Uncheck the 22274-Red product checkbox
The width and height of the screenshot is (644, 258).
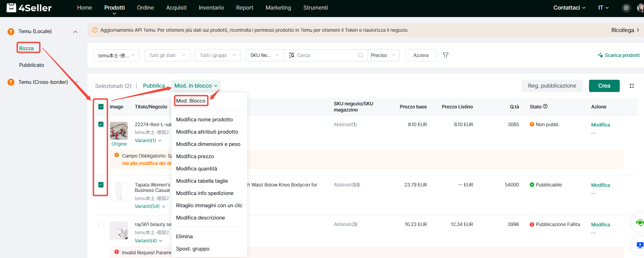click(101, 124)
